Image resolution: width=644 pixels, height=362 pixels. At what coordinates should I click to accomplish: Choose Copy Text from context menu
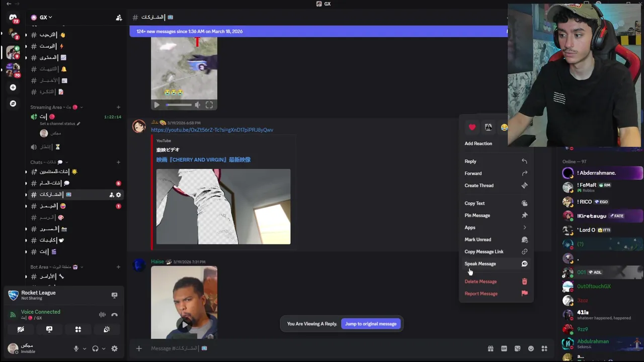(496, 203)
